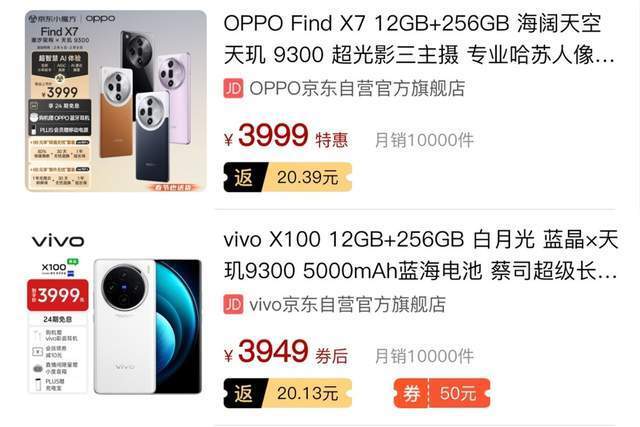
Task: Click the 券 icon on orange coupon
Action: pos(411,393)
